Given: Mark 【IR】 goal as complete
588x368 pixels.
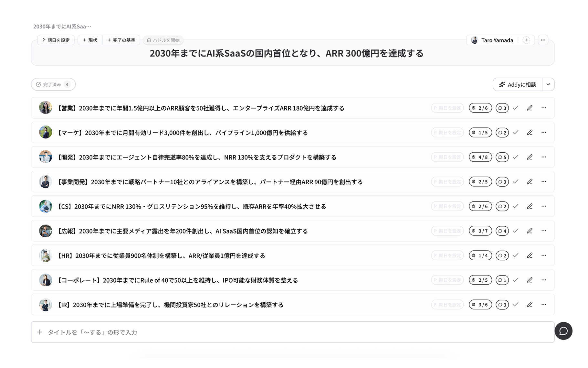Looking at the screenshot, I should coord(516,305).
